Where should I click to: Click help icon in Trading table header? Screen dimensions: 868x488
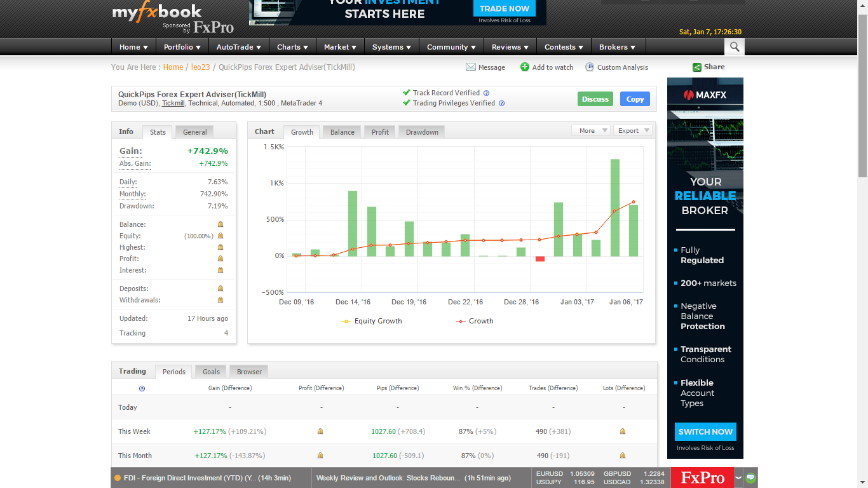tap(142, 388)
